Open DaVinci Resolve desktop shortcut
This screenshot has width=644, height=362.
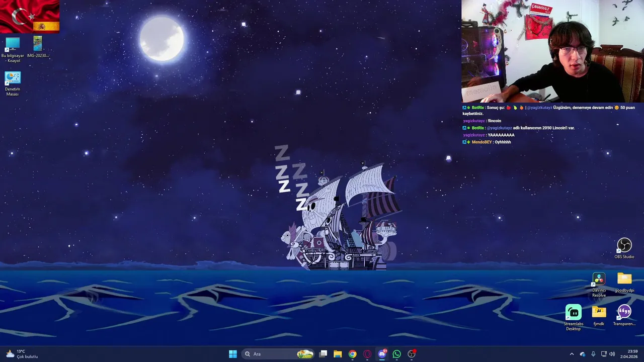pos(599,285)
